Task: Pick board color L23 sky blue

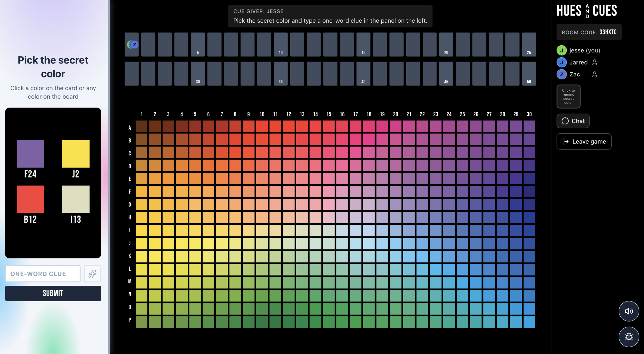Action: click(x=436, y=270)
